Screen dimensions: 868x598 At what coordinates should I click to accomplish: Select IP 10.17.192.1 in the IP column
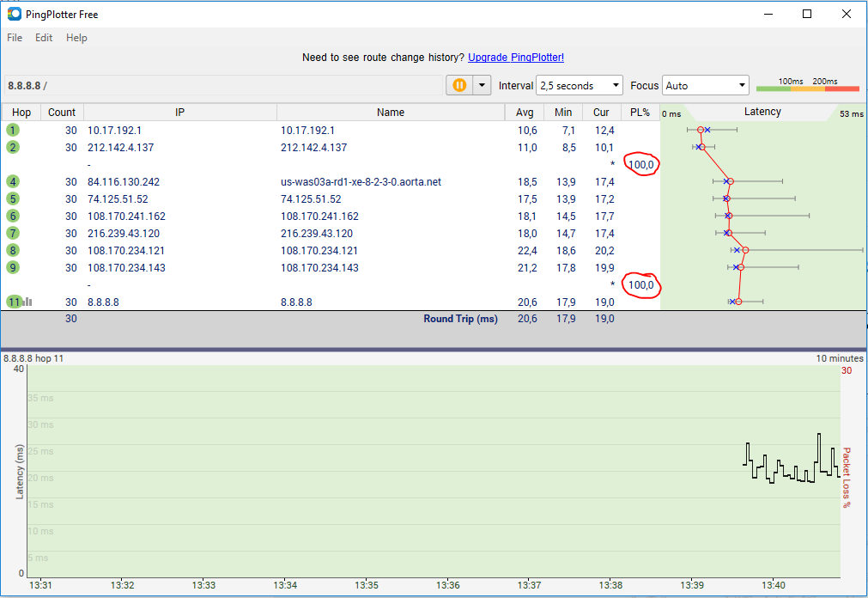114,131
